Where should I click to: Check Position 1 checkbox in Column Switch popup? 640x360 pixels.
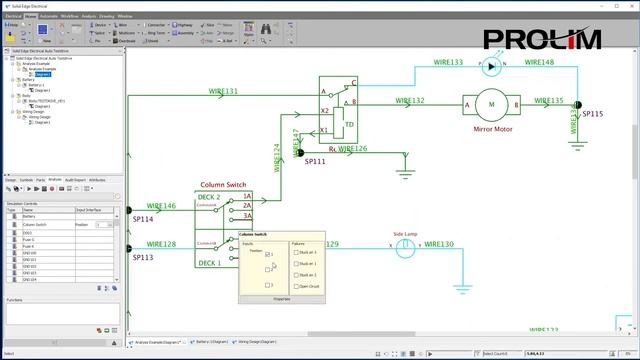click(x=268, y=254)
